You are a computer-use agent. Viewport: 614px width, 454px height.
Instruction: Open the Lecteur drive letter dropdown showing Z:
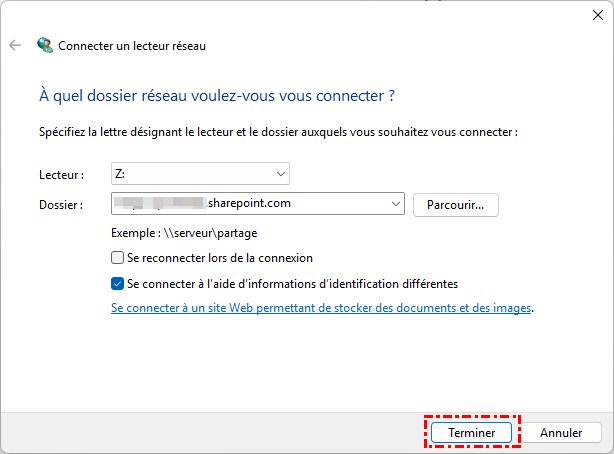tap(199, 173)
